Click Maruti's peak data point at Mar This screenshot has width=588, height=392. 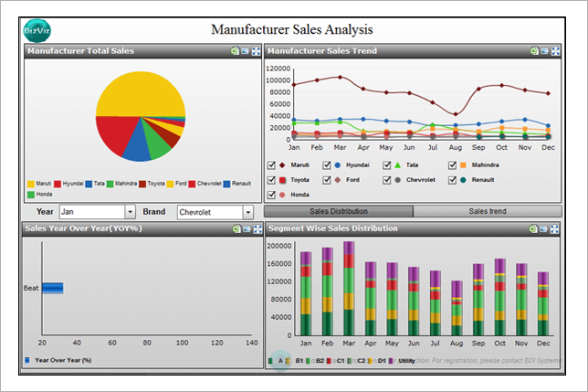tap(341, 77)
